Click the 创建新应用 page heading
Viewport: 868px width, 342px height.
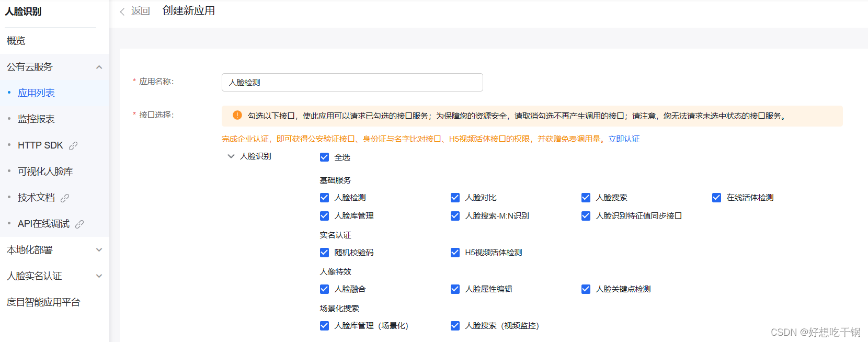point(188,11)
